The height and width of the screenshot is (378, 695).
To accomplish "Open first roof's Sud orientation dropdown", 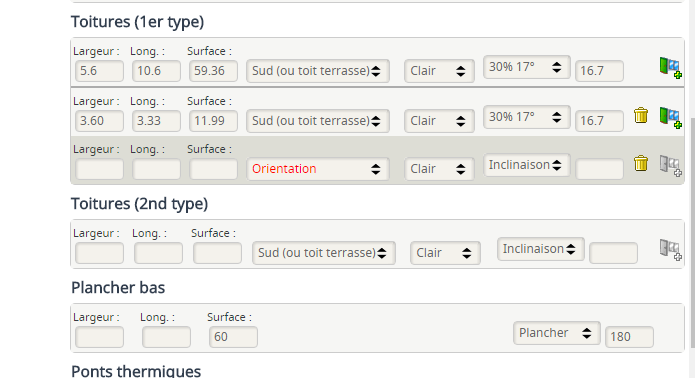I will click(318, 71).
